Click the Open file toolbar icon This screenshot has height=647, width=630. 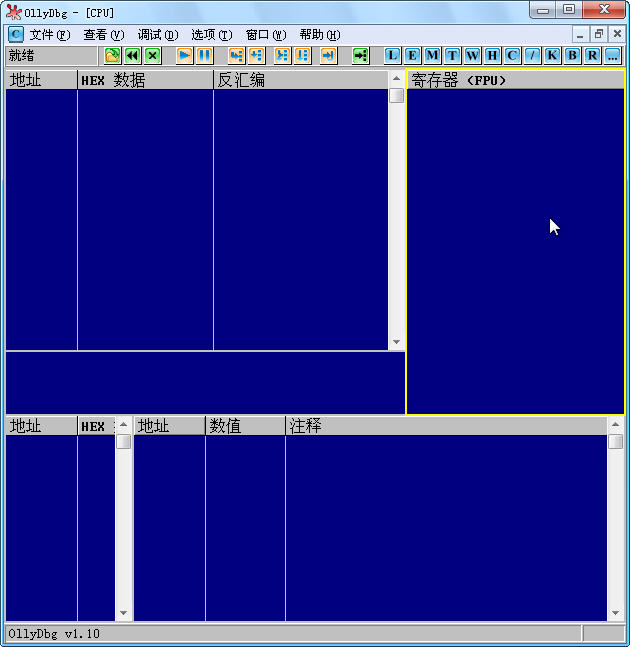coord(112,55)
